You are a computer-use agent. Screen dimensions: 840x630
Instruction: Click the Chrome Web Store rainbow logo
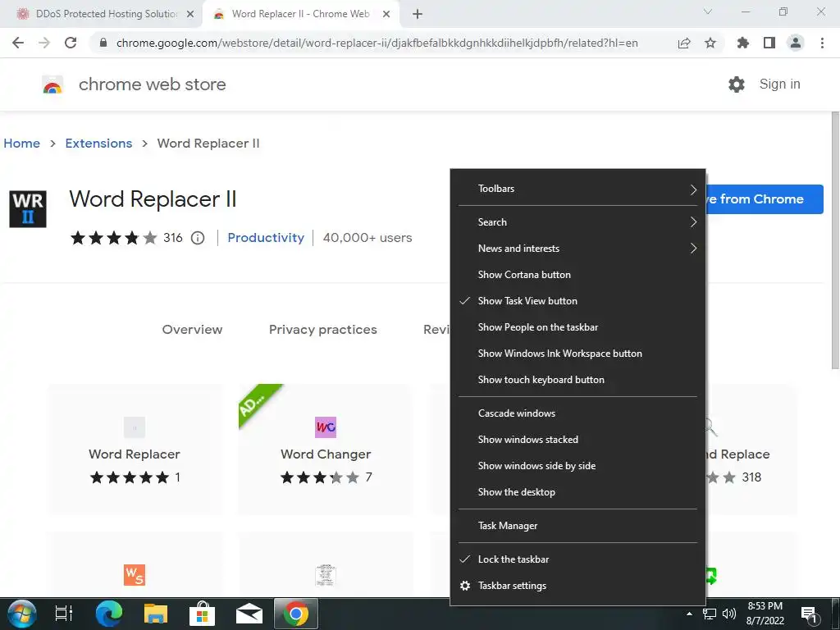click(x=52, y=84)
